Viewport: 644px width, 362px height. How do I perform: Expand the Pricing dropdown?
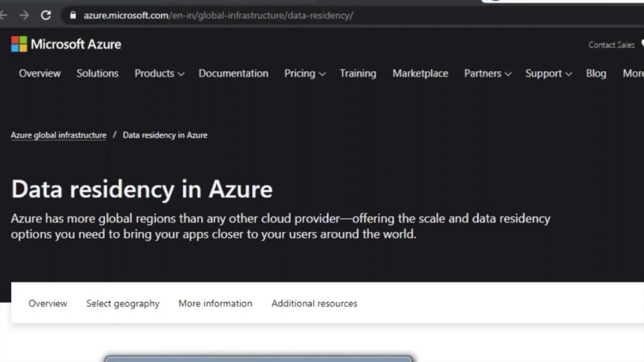tap(305, 73)
